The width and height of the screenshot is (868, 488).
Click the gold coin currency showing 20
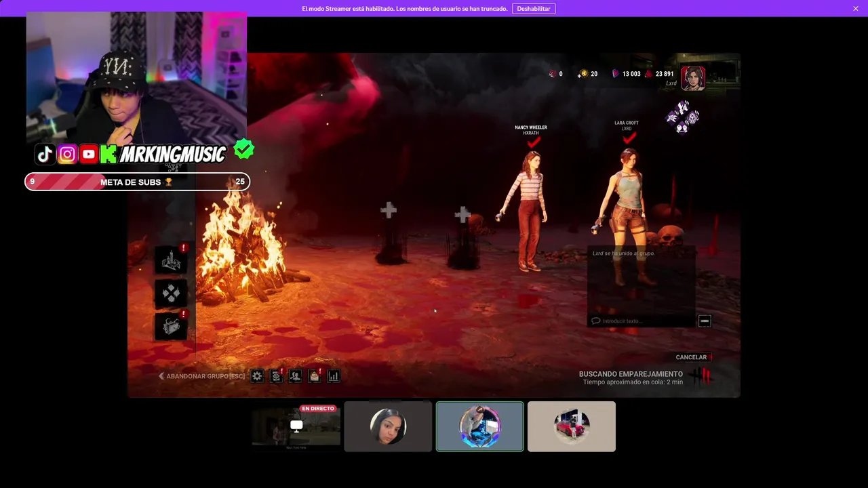583,74
